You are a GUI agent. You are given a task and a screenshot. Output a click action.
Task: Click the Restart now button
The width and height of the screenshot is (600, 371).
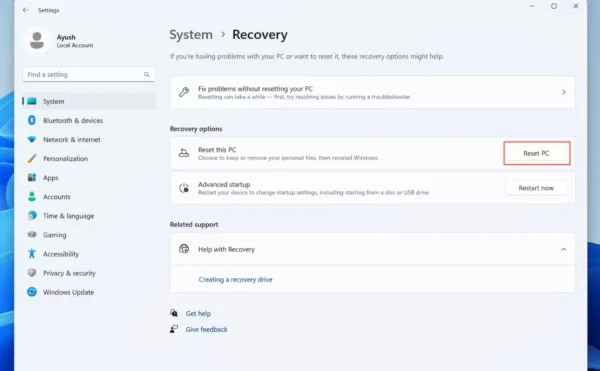click(x=536, y=188)
